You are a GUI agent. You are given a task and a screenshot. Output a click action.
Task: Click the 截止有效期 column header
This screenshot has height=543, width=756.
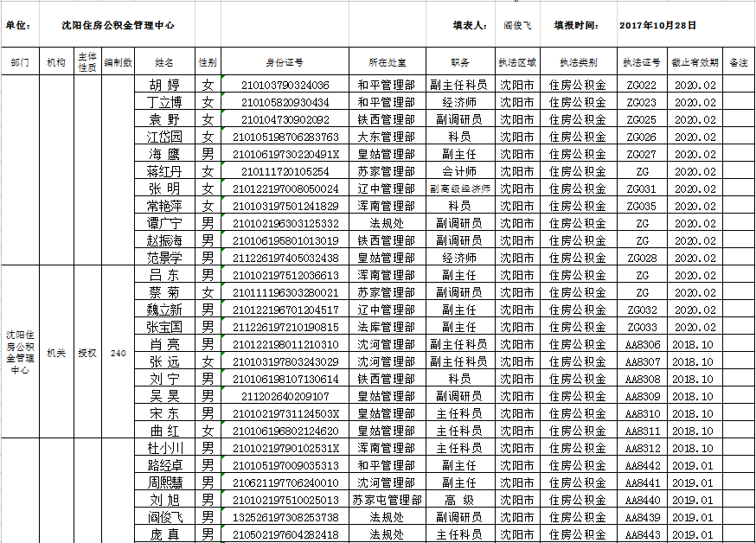[x=695, y=62]
